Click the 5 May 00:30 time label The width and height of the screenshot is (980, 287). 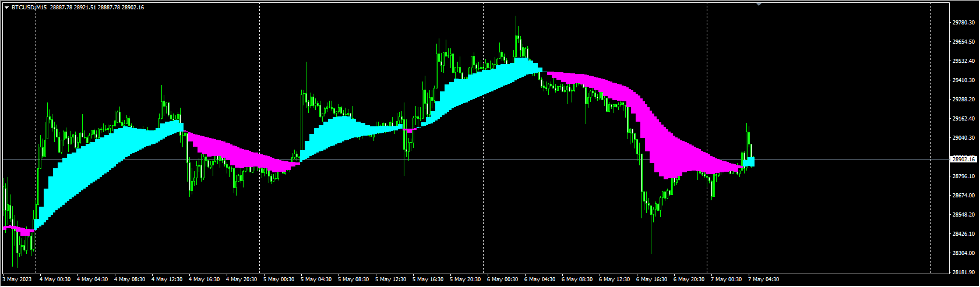click(279, 279)
